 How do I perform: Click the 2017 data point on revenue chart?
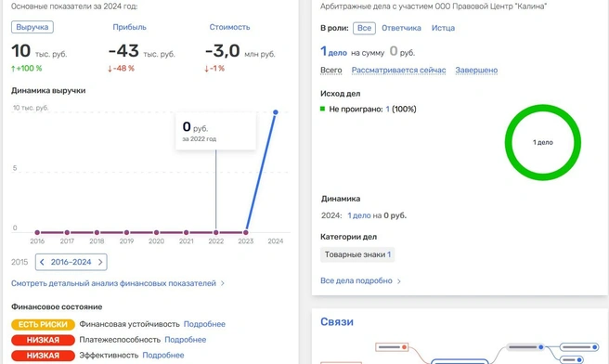[67, 232]
